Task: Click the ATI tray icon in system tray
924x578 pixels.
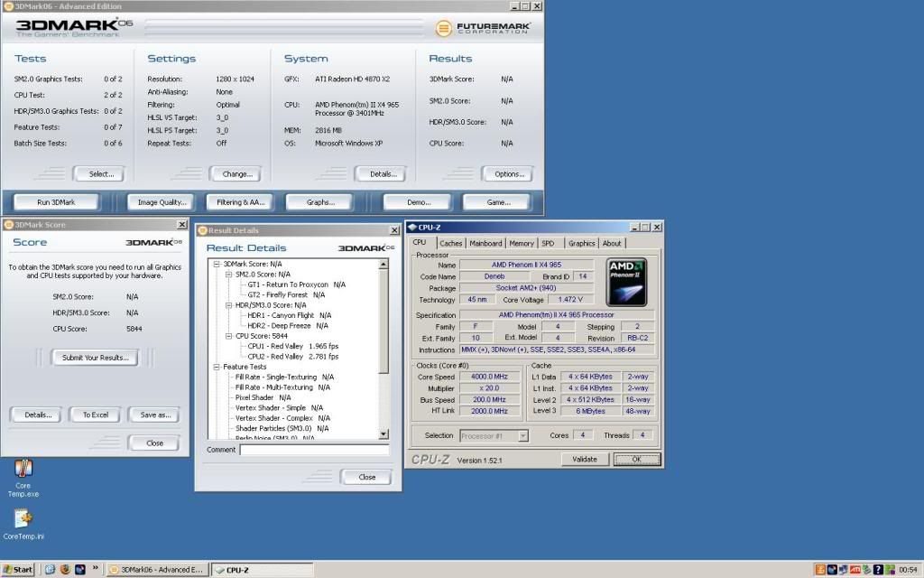Action: pyautogui.click(x=855, y=570)
